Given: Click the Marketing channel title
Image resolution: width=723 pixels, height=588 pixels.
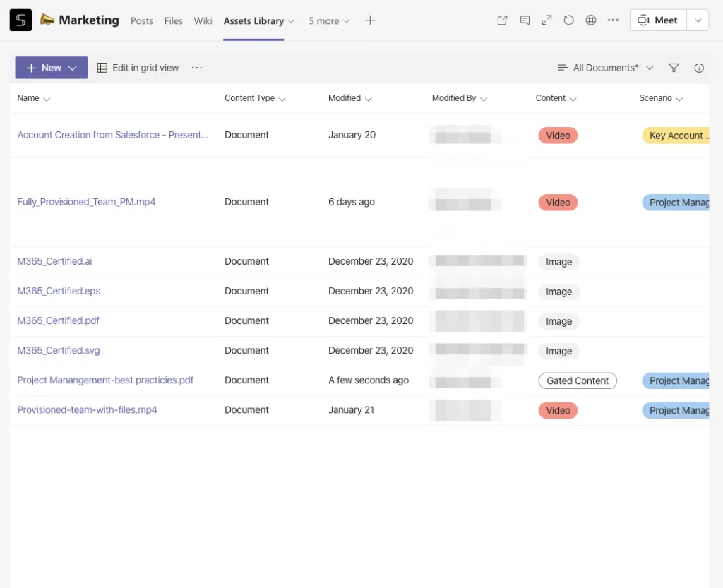Looking at the screenshot, I should coord(89,20).
